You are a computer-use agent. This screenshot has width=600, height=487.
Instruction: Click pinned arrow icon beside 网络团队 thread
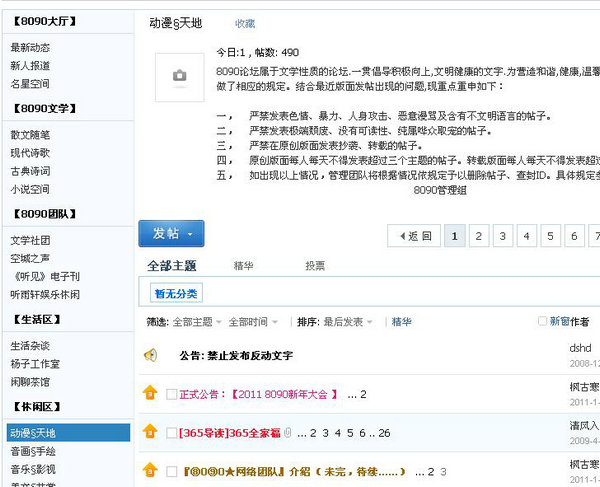coord(150,470)
